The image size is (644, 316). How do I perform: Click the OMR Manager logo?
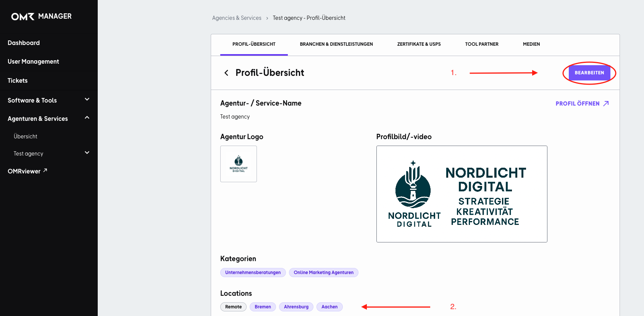click(x=41, y=16)
